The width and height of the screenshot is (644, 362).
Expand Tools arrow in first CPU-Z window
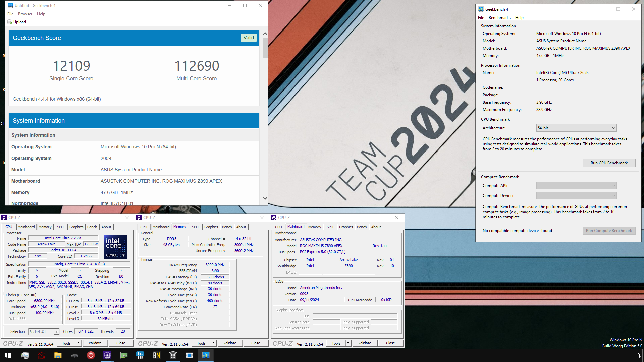pos(78,343)
